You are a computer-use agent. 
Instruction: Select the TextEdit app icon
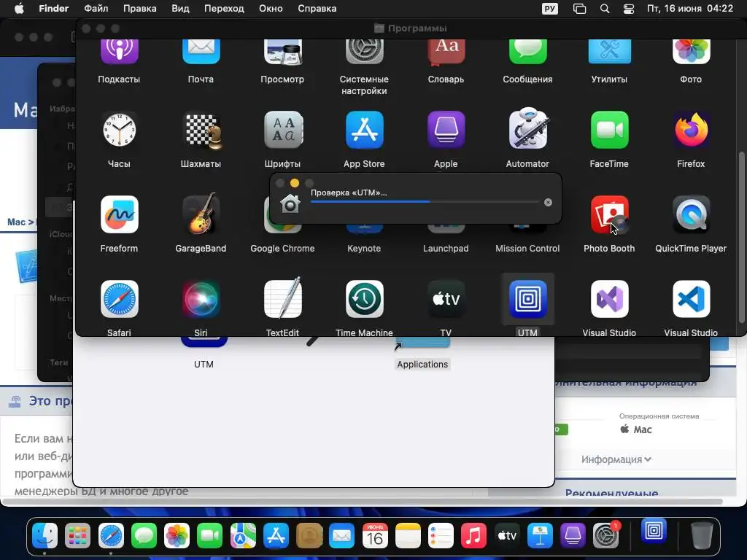pos(284,298)
